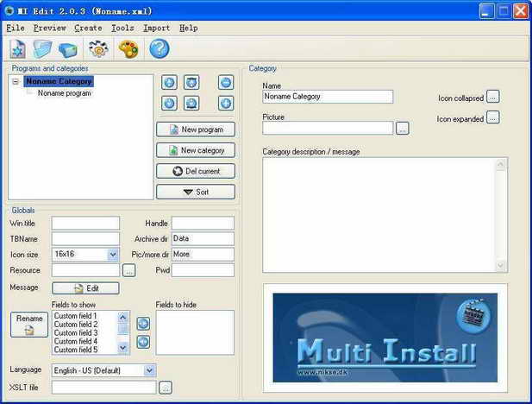
Task: Select Noname program in the tree
Action: [64, 93]
